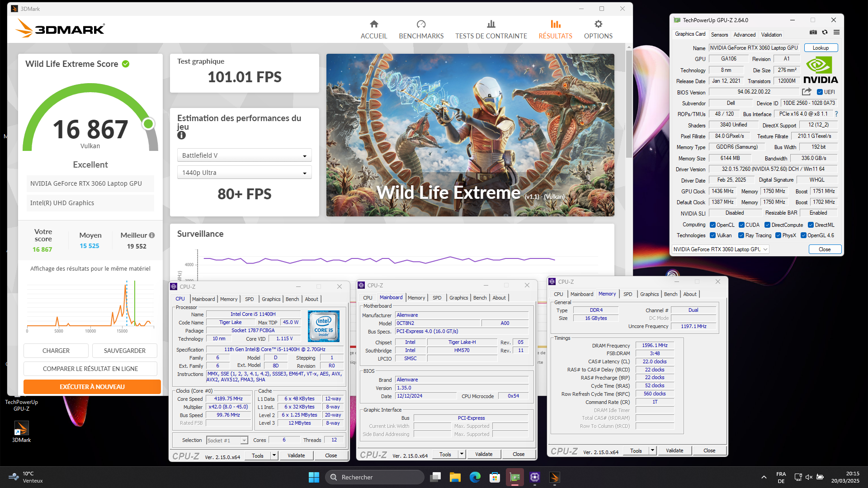Switch to 3DMark via its taskbar icon
Viewport: 868px width, 488px height.
tap(555, 477)
